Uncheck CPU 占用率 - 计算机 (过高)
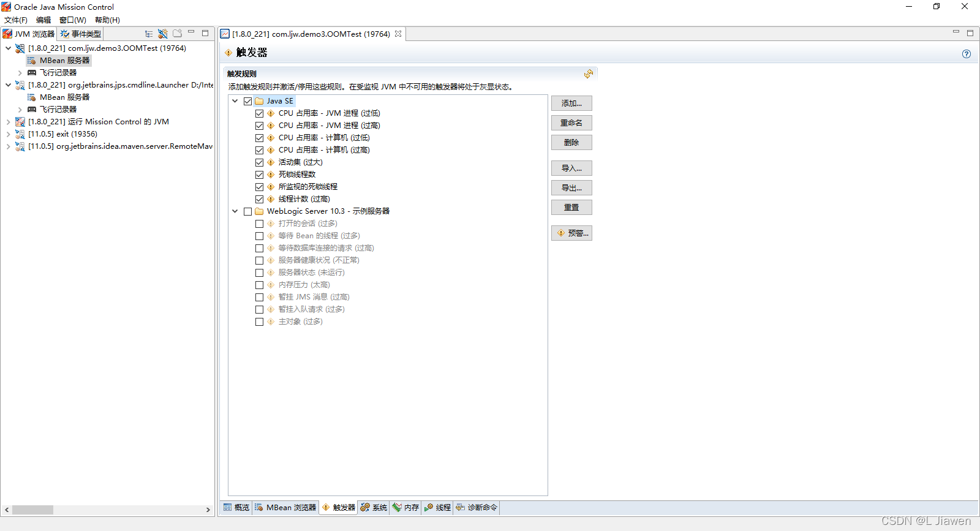Screen dimensions: 980x531 click(x=259, y=150)
